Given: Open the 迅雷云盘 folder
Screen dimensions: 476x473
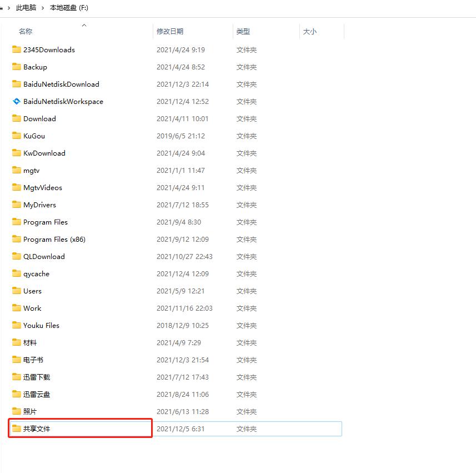Looking at the screenshot, I should coord(36,394).
